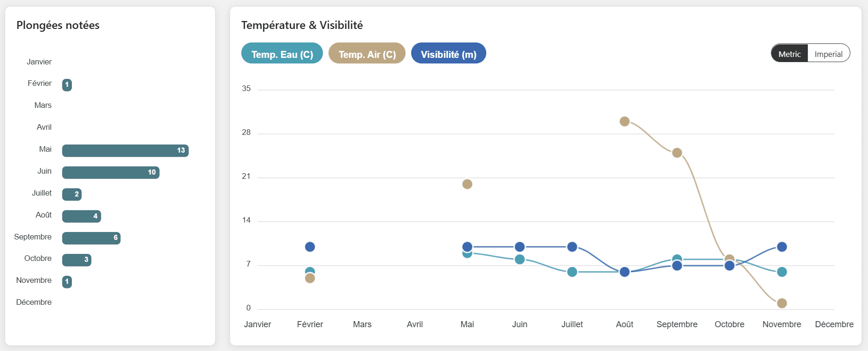
Task: Click the Novembre air temperature point near zero
Action: pos(782,303)
